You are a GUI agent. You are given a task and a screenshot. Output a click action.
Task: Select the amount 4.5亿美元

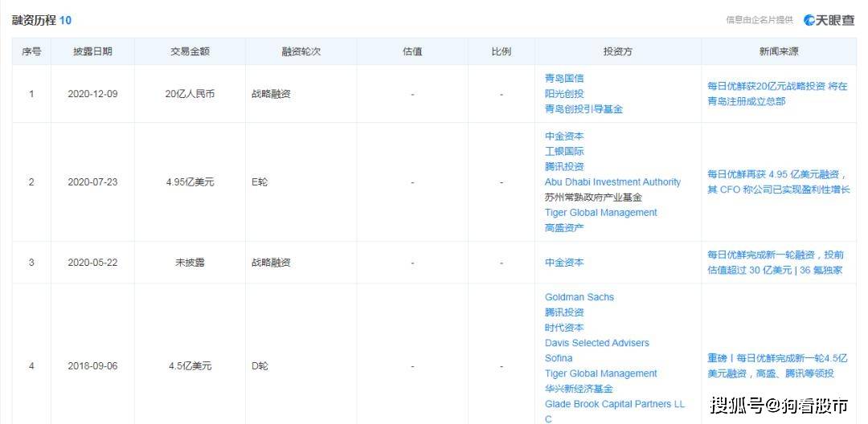click(x=190, y=366)
